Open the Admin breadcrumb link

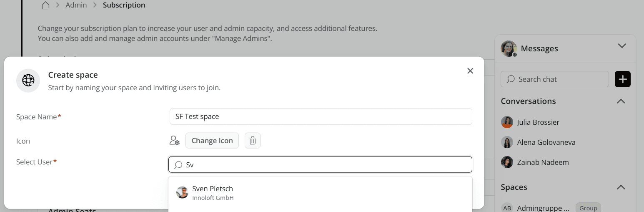[x=76, y=5]
